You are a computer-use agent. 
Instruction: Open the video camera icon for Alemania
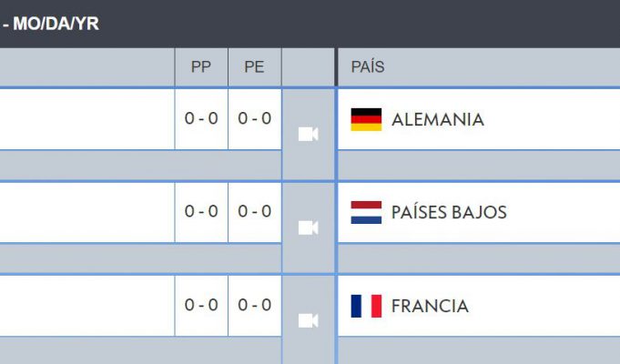tap(308, 135)
